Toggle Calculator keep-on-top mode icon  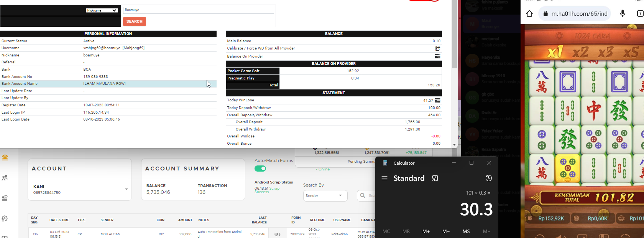point(435,178)
